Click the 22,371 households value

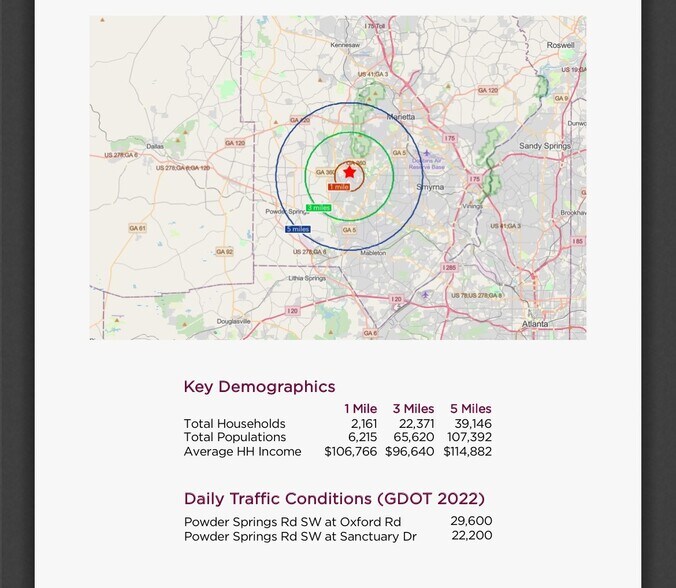pyautogui.click(x=416, y=423)
